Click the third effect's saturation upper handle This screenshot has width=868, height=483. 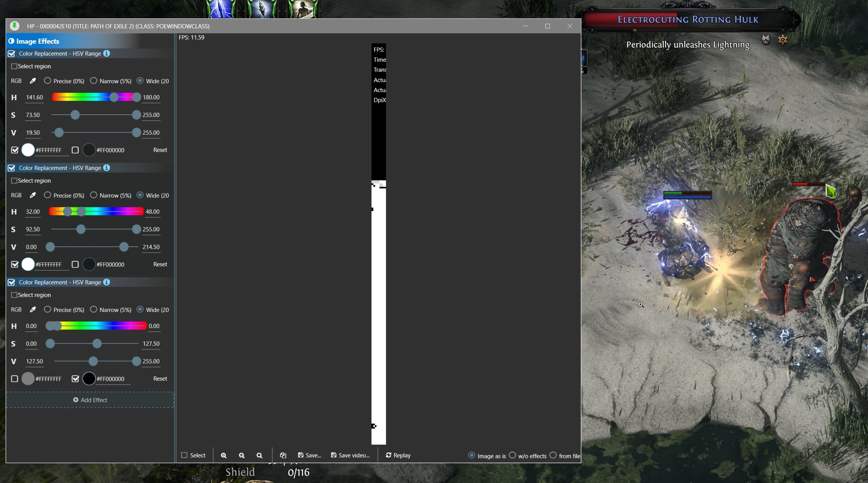(x=97, y=344)
